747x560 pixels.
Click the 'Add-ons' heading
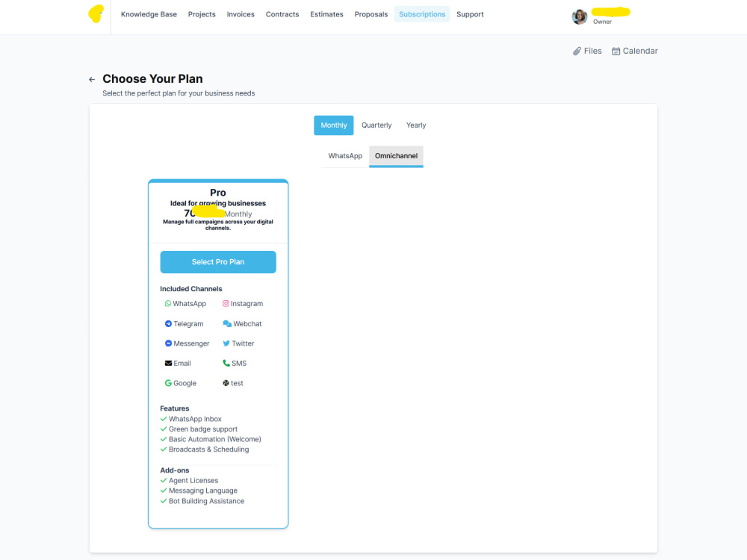[174, 470]
